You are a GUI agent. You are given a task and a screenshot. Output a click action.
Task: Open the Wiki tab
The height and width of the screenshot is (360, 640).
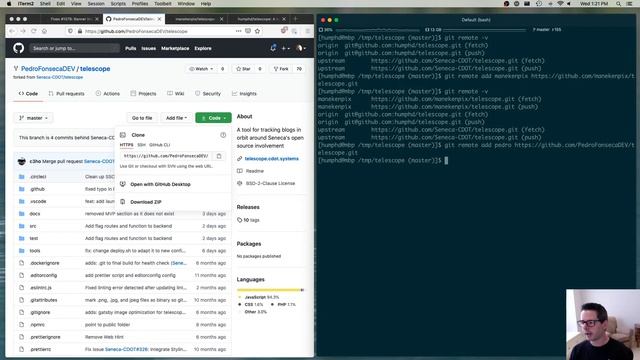pyautogui.click(x=176, y=93)
